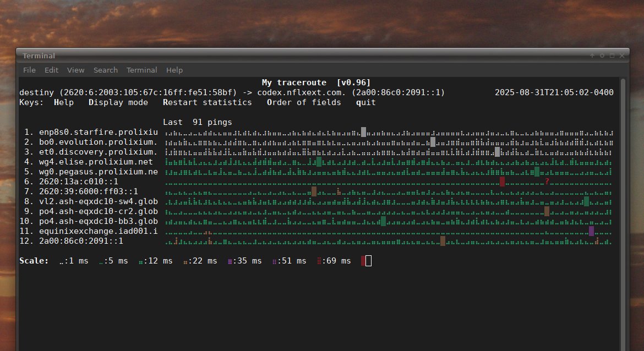Click the green highlighted block in hop 5 graph

pyautogui.click(x=537, y=172)
